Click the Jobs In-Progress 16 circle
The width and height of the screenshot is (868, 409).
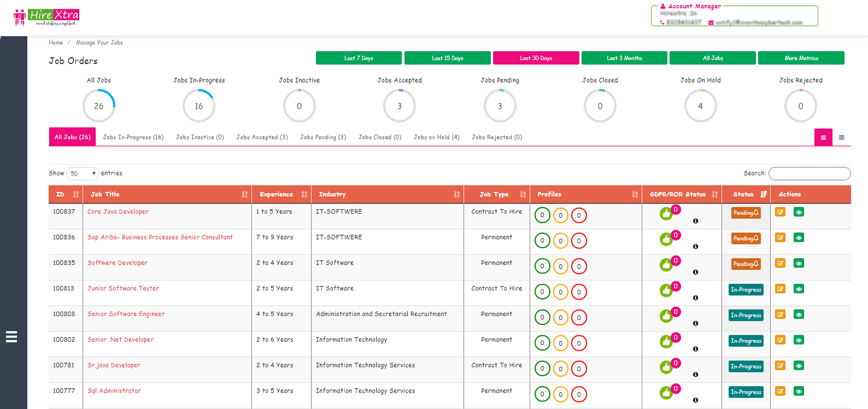click(199, 106)
